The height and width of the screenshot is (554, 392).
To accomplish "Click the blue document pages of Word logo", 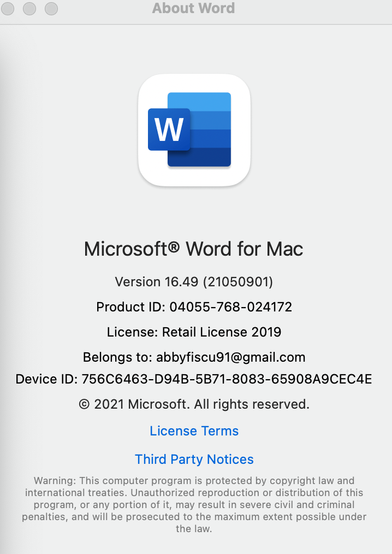I will [211, 129].
